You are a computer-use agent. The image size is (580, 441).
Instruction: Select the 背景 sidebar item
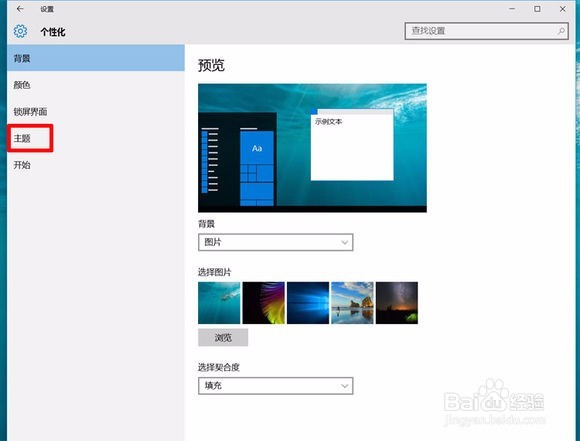(96, 58)
